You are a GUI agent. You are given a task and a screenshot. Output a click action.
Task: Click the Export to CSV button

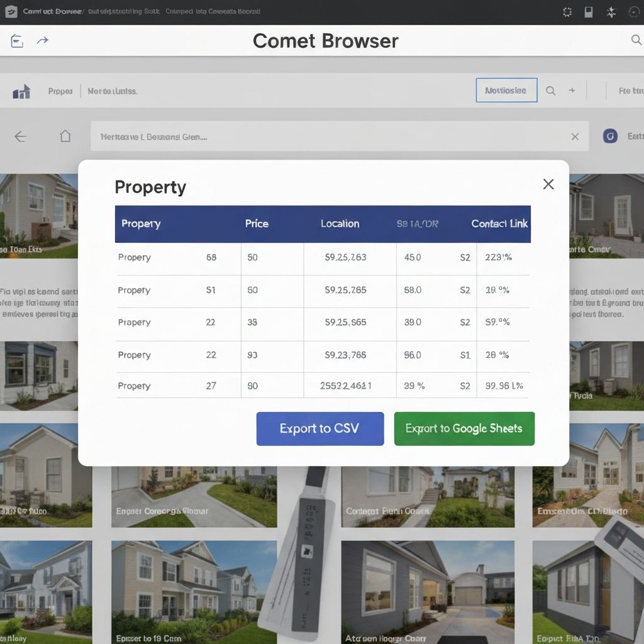(x=320, y=428)
